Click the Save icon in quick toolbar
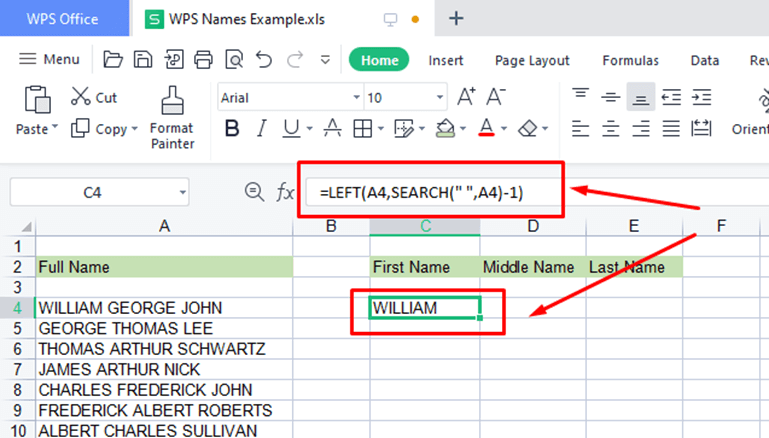Image resolution: width=769 pixels, height=438 pixels. (143, 60)
